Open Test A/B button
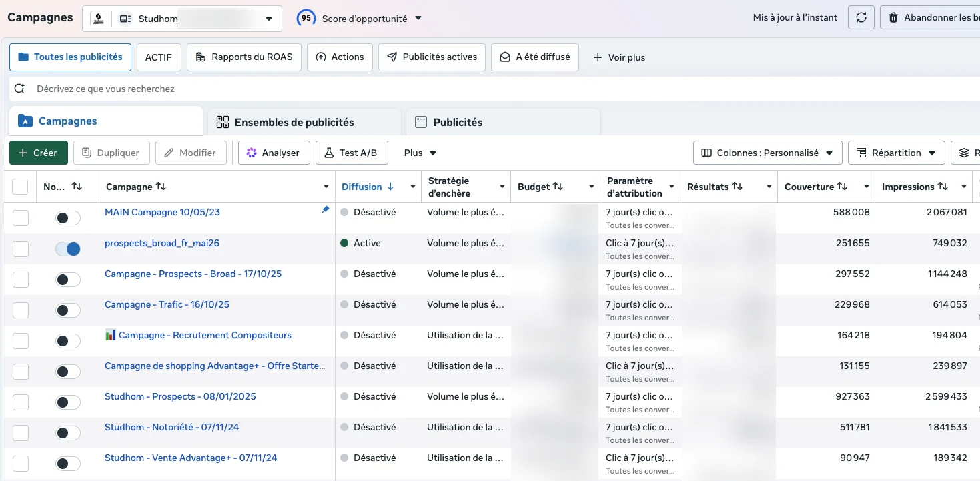980x481 pixels. point(352,153)
